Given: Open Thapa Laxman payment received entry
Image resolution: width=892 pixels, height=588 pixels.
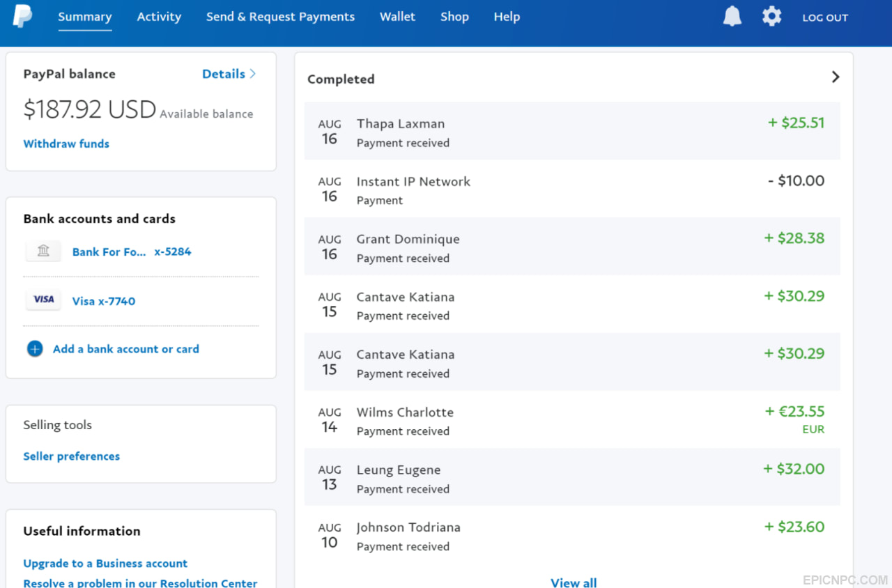Looking at the screenshot, I should point(572,131).
